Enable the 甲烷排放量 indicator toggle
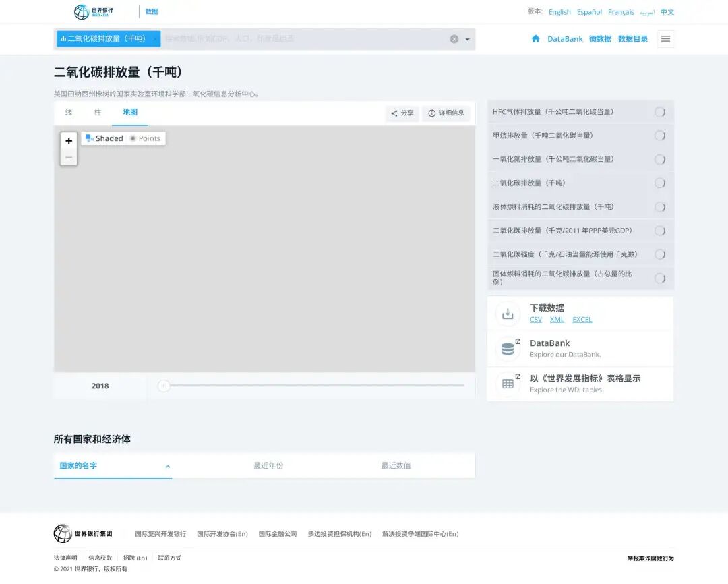 tap(659, 136)
